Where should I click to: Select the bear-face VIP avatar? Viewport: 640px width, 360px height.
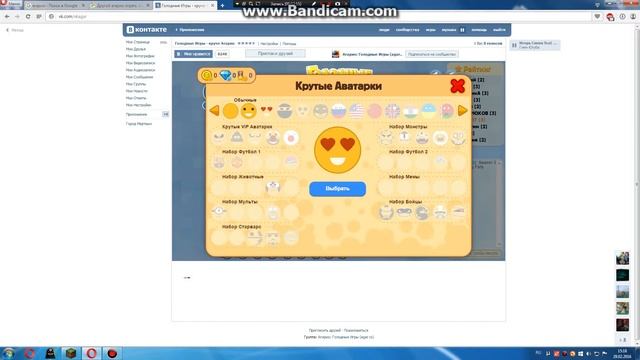click(273, 138)
